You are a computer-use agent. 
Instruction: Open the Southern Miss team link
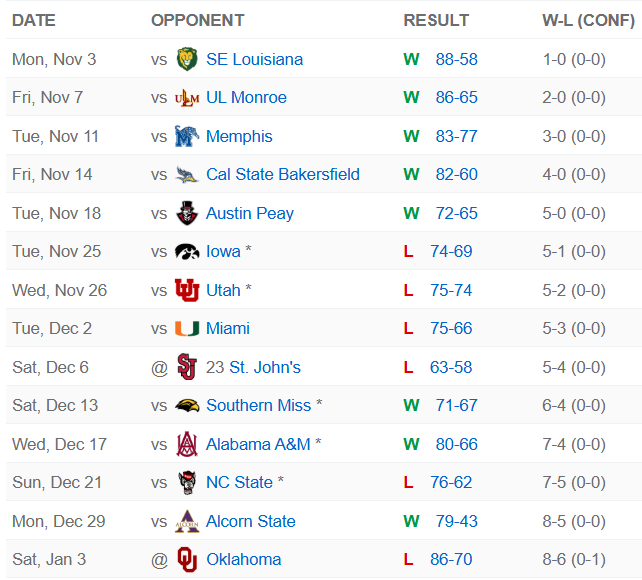[259, 405]
